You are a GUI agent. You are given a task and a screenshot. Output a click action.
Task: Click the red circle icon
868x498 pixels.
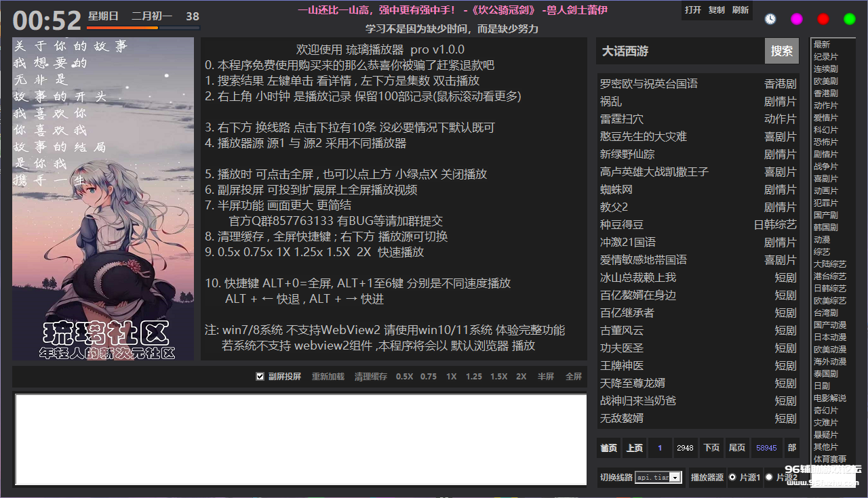tap(823, 19)
